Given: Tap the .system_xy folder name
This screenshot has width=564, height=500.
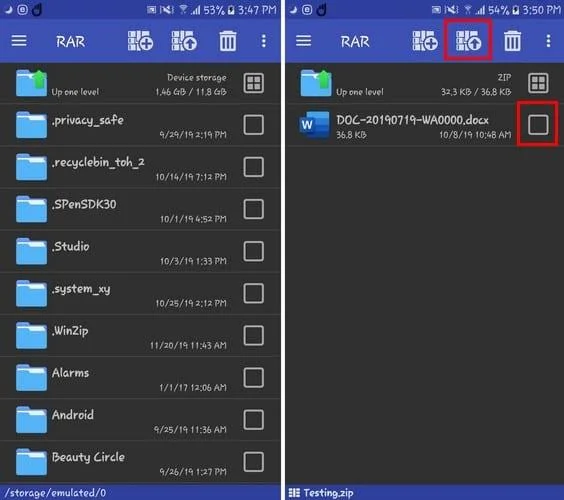Looking at the screenshot, I should [x=81, y=289].
